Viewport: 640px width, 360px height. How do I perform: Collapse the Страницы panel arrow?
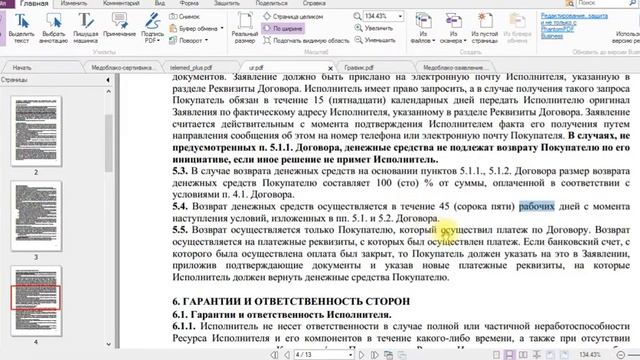108,80
